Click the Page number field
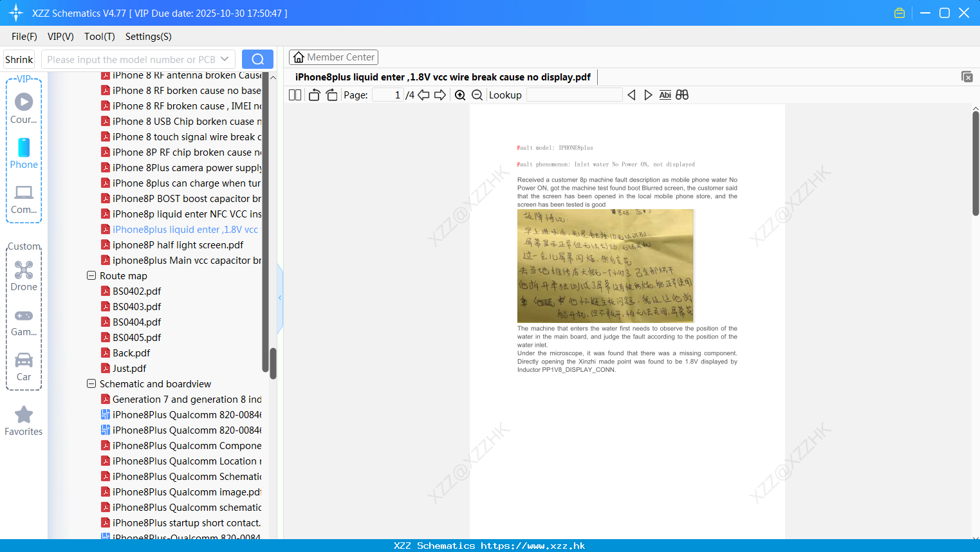 click(388, 95)
